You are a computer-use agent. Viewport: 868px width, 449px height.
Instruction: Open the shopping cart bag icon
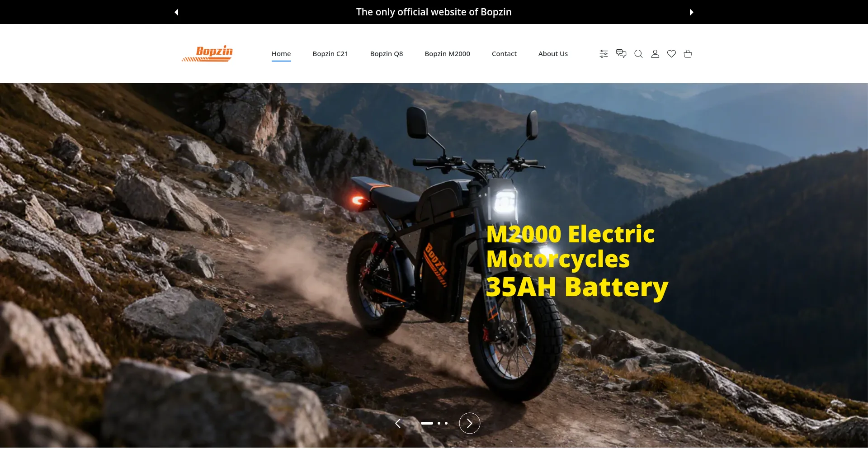(x=688, y=54)
